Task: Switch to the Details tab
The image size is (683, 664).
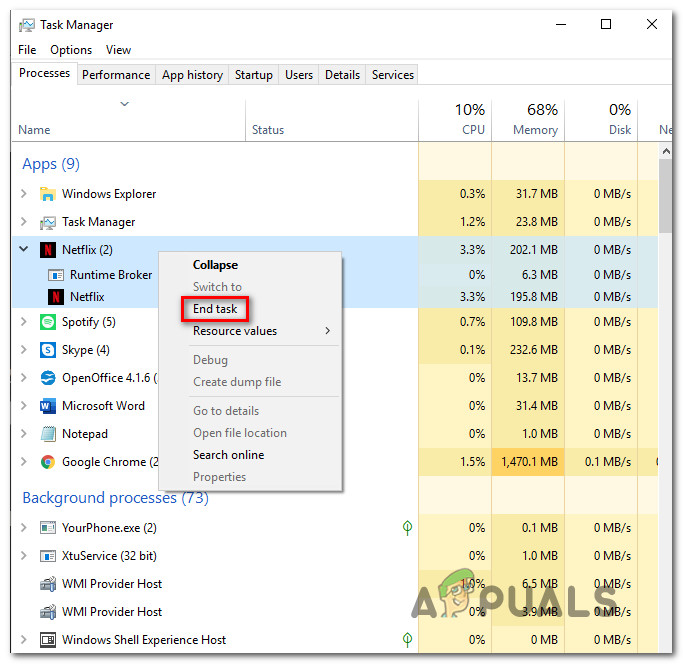Action: (342, 75)
